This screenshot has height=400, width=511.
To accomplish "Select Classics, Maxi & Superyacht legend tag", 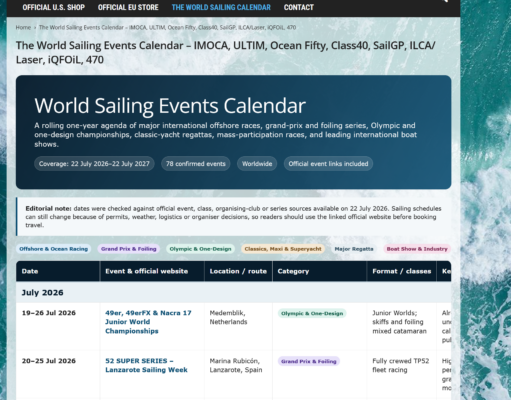I will tap(283, 249).
